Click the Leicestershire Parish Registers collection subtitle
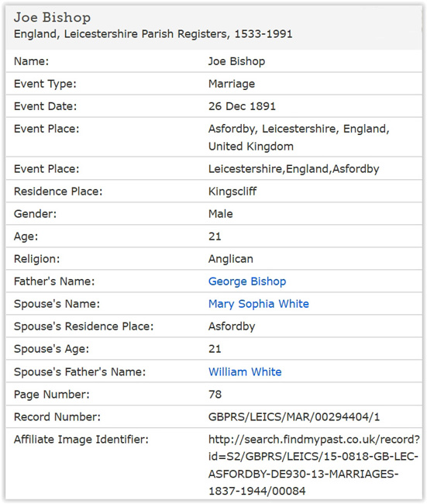This screenshot has height=504, width=427. (153, 34)
